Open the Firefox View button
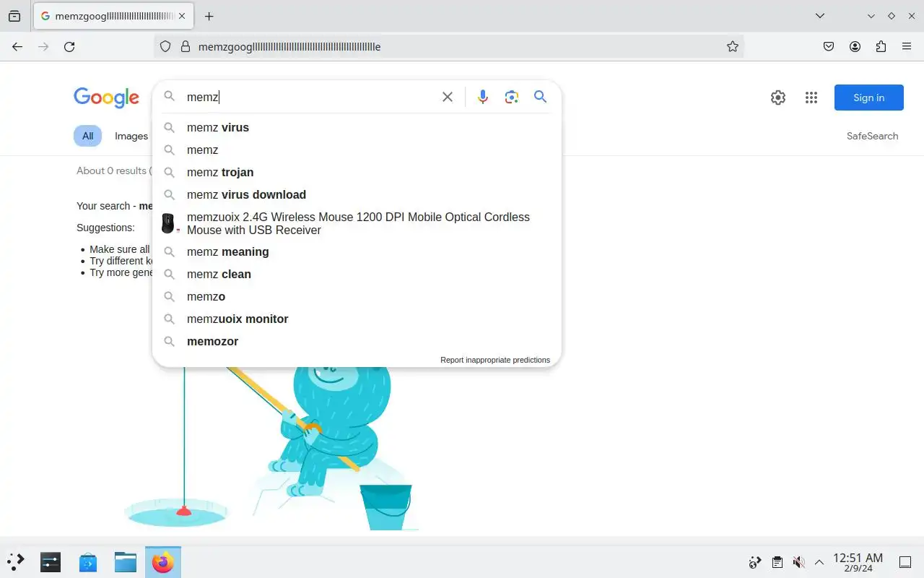 click(14, 16)
